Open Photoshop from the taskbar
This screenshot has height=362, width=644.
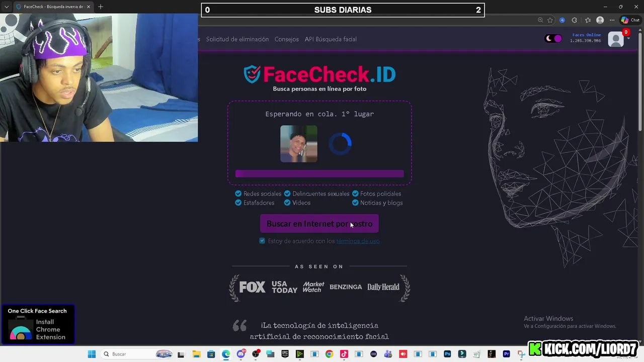click(x=447, y=354)
